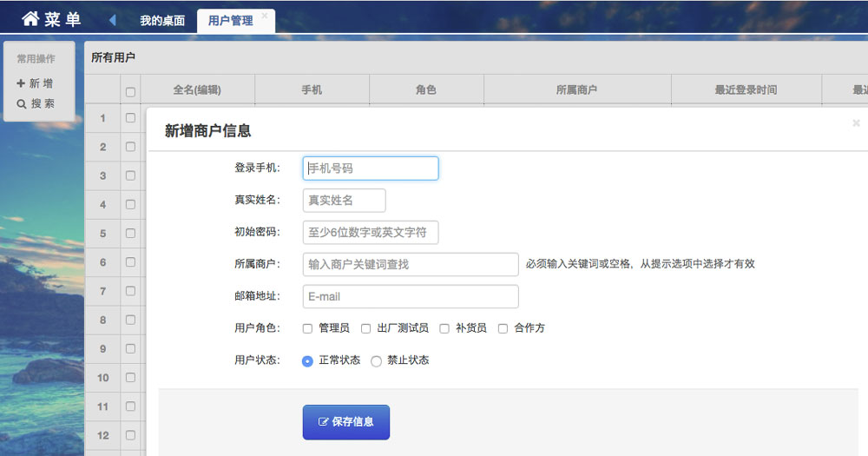The width and height of the screenshot is (868, 456).
Task: Click the 邮箱地址 E-mail field
Action: pyautogui.click(x=411, y=297)
